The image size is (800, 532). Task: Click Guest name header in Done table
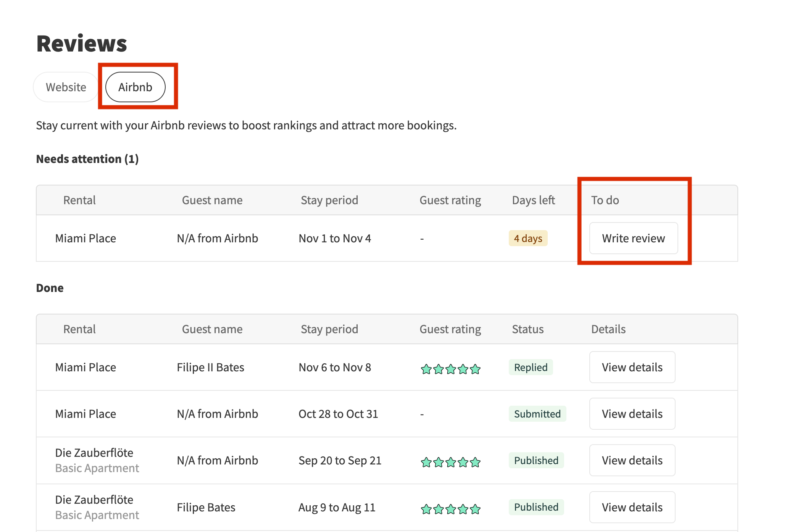tap(212, 329)
